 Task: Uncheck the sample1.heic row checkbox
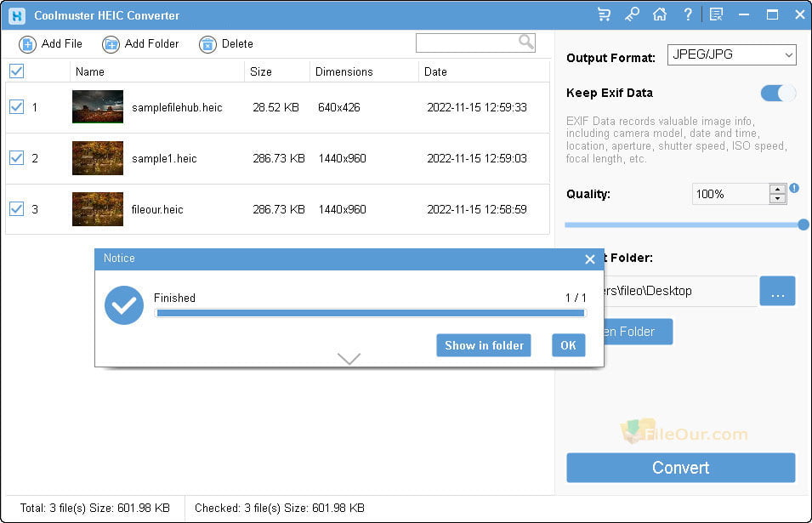pyautogui.click(x=16, y=158)
